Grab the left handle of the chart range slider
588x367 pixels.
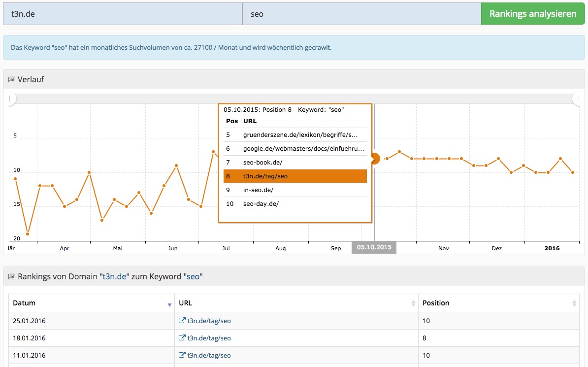(x=11, y=99)
